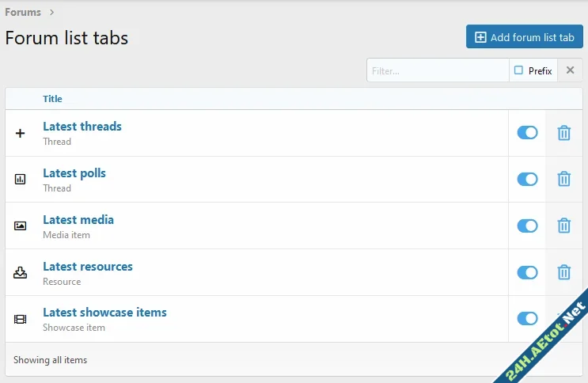This screenshot has height=383, width=588.
Task: Delete the Latest media tab via trash icon
Action: pos(563,226)
